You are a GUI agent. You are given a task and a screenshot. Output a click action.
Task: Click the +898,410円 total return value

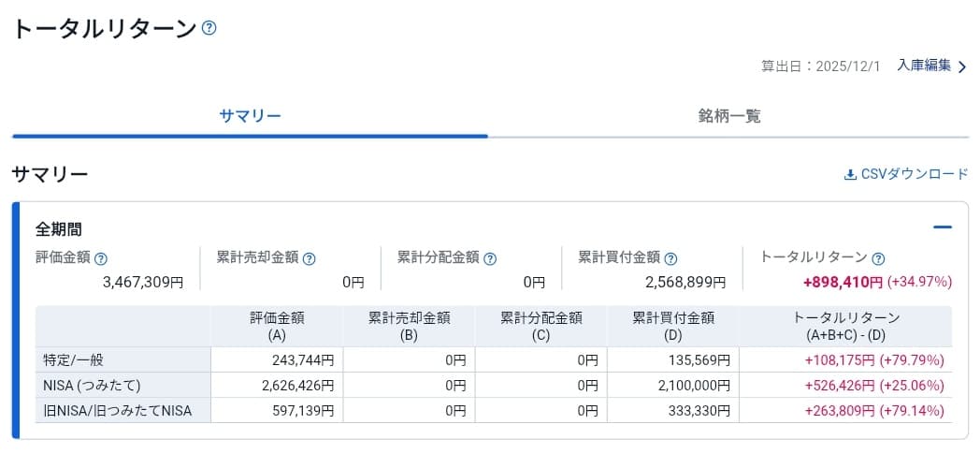(x=843, y=282)
